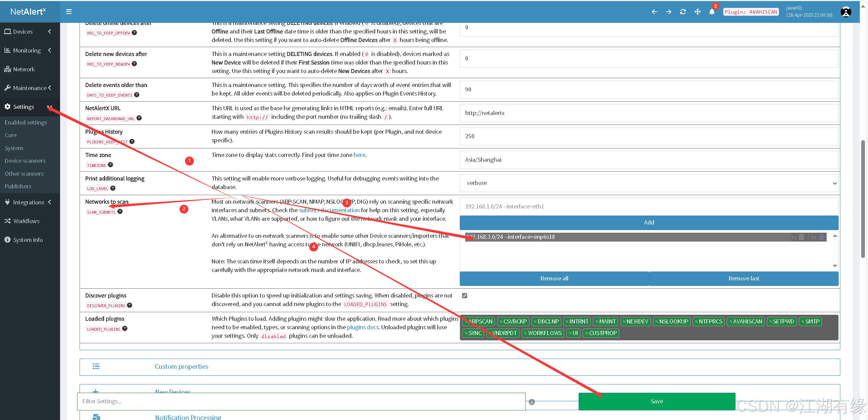Select Other scanners submenu

coord(24,174)
